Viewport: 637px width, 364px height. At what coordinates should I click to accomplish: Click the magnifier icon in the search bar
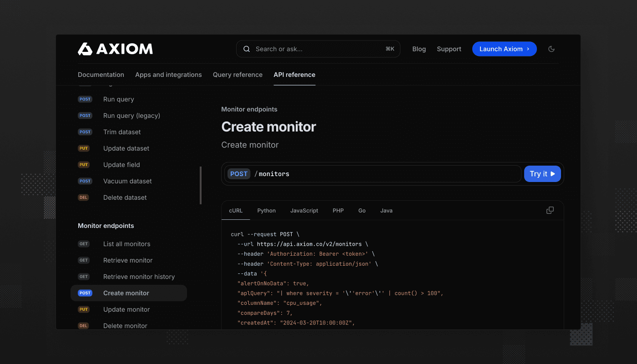[247, 49]
